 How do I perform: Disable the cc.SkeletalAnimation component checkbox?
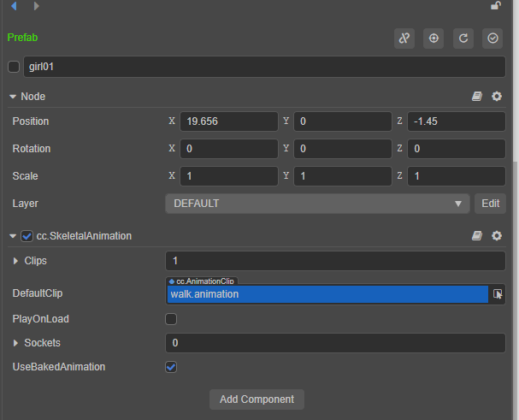click(27, 235)
